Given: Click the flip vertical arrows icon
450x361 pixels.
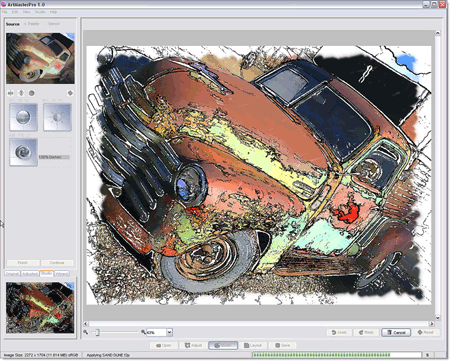Looking at the screenshot, I should click(x=21, y=93).
